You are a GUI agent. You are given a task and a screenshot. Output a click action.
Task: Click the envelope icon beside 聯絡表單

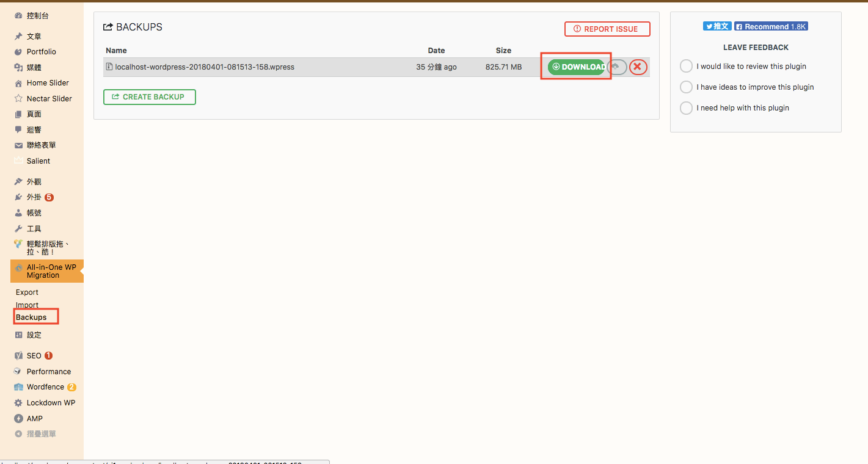[x=18, y=145]
